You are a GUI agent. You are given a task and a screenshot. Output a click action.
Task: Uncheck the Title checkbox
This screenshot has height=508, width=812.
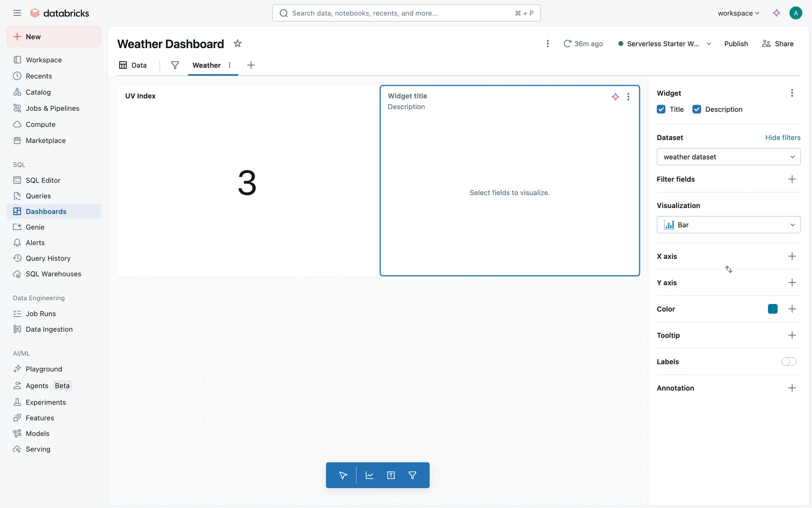[661, 109]
